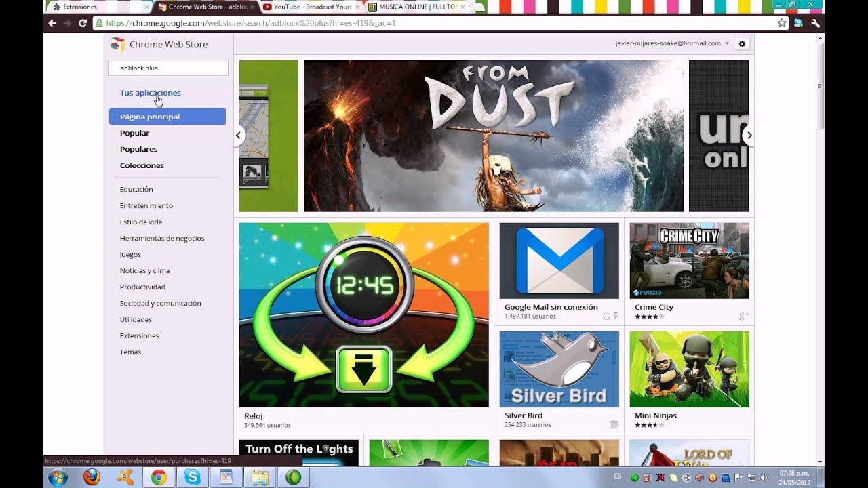Screen dimensions: 868x488
Task: Open Google Mail sin conexión thumbnail
Action: (559, 261)
